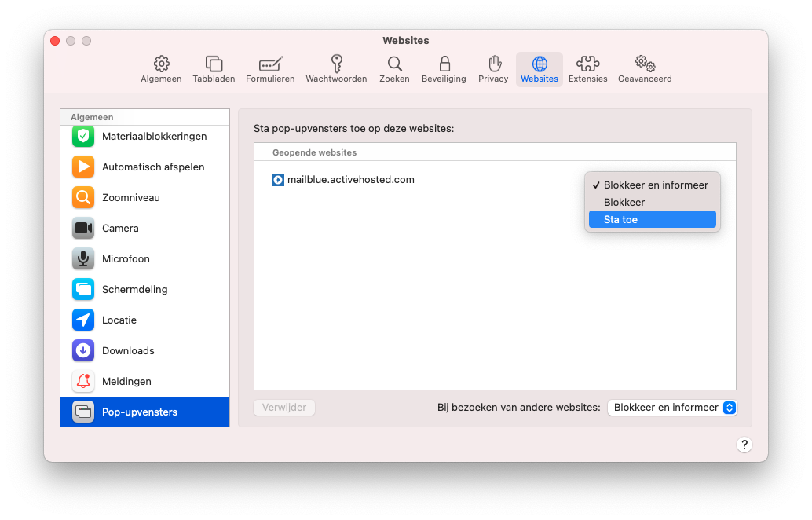Screen dimensions: 812x520
Task: Choose 'Sta toe' in the popup menu
Action: click(x=653, y=219)
